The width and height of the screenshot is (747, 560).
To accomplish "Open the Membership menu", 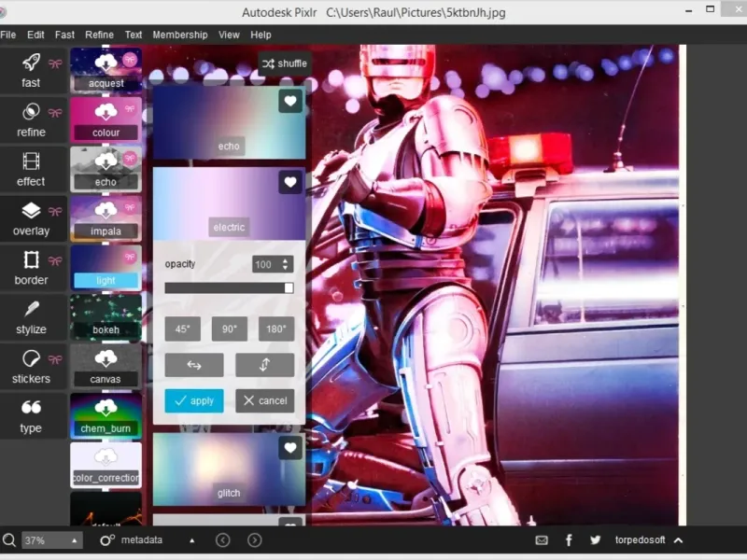I will tap(180, 35).
